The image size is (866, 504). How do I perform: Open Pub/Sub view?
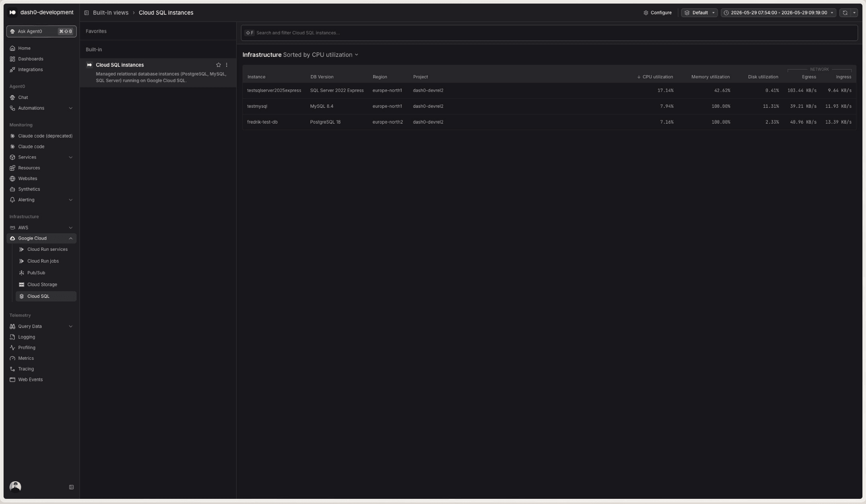[46, 273]
